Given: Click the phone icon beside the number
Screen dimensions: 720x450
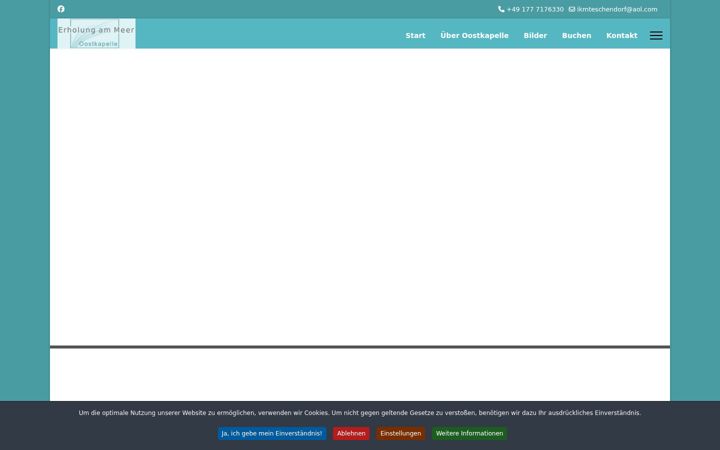Looking at the screenshot, I should pos(501,9).
